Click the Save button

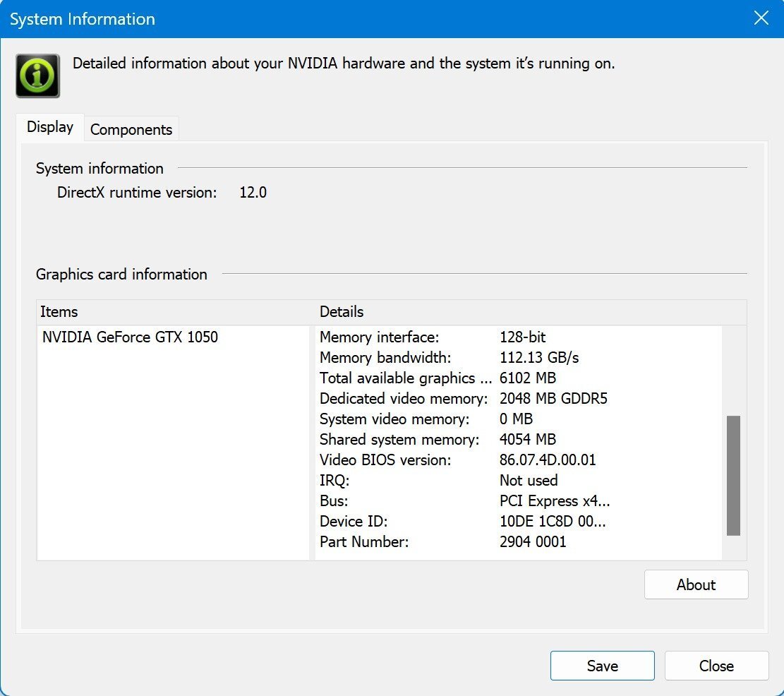(603, 666)
